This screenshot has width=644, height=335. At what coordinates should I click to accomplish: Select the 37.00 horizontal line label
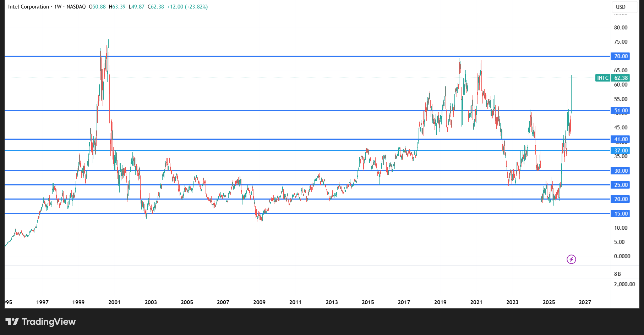pos(620,150)
